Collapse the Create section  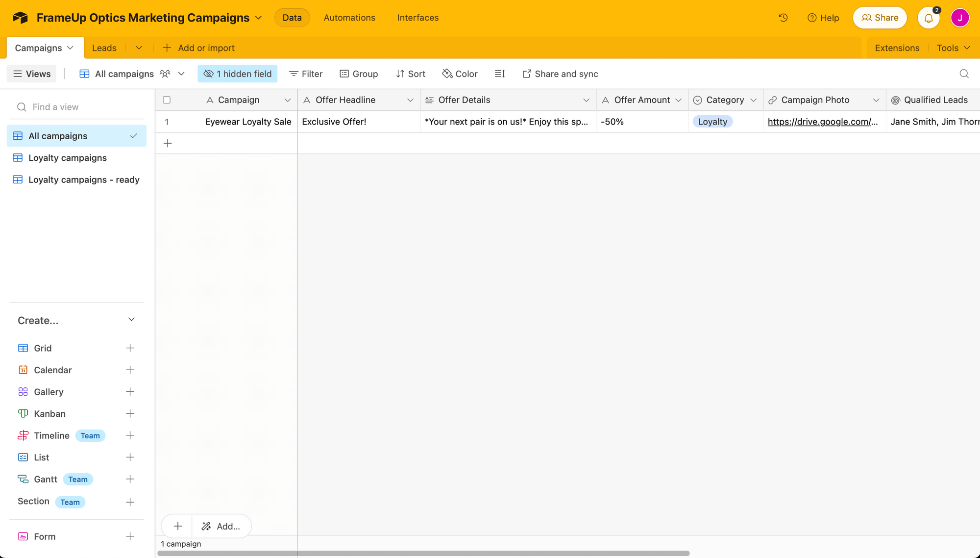131,319
